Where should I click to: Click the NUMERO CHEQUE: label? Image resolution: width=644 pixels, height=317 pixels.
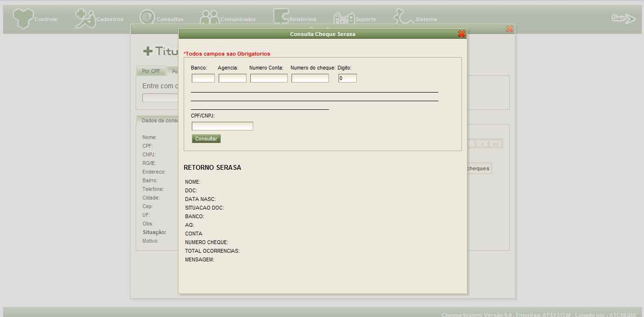click(207, 242)
